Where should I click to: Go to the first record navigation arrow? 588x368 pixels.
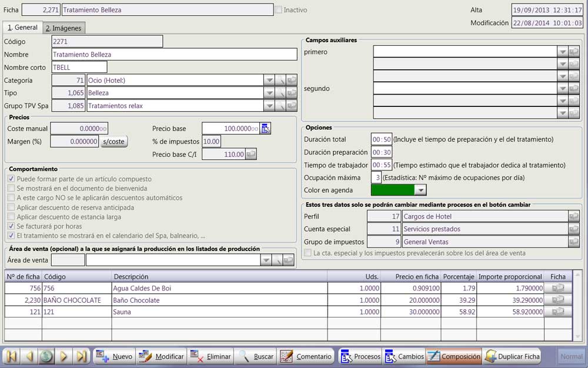coord(11,356)
